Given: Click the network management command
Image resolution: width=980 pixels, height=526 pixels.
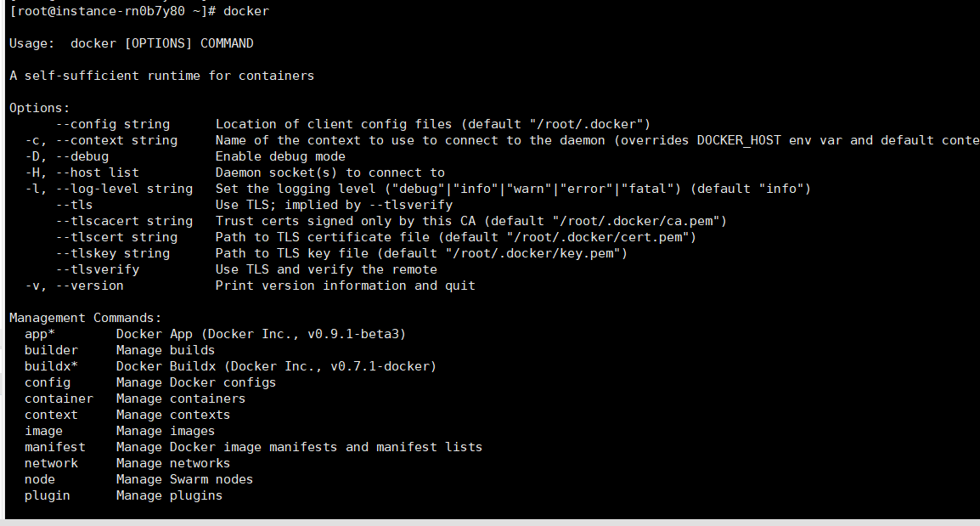Looking at the screenshot, I should point(51,463).
